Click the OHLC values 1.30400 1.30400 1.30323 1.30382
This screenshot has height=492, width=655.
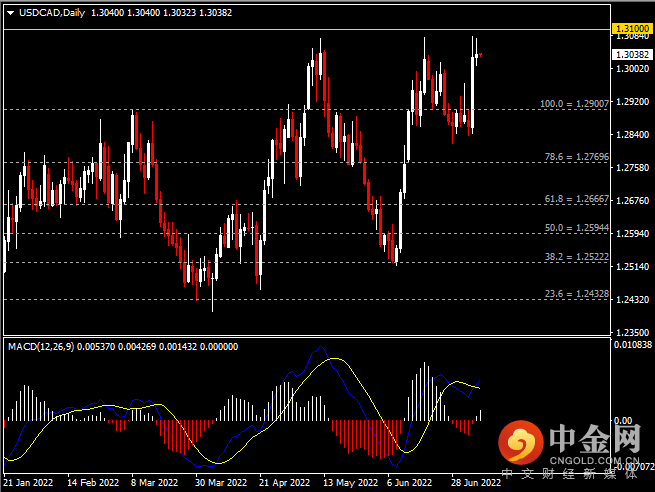[x=161, y=13]
